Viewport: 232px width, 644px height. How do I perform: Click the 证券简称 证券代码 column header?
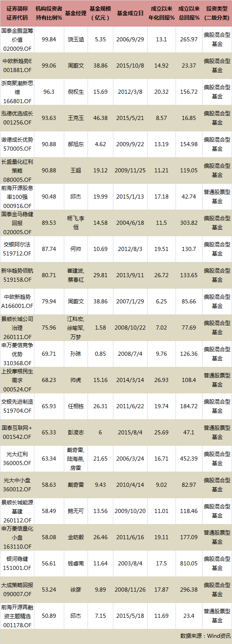pyautogui.click(x=17, y=13)
